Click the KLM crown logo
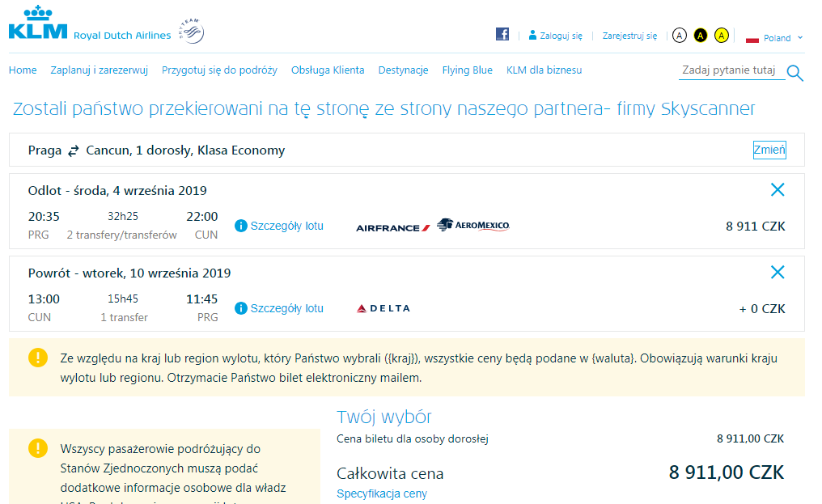This screenshot has height=504, width=822. (x=38, y=23)
